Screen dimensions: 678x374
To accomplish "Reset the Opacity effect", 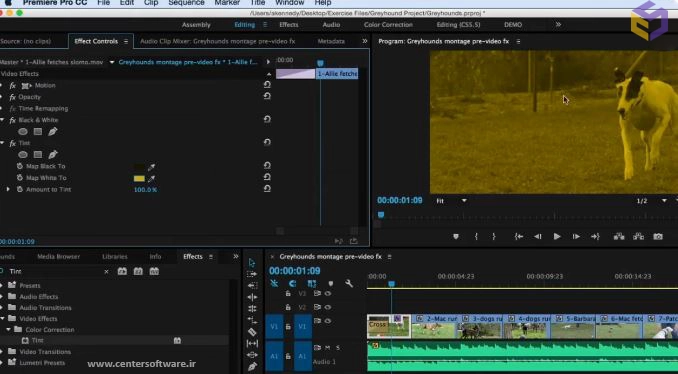I will (267, 96).
